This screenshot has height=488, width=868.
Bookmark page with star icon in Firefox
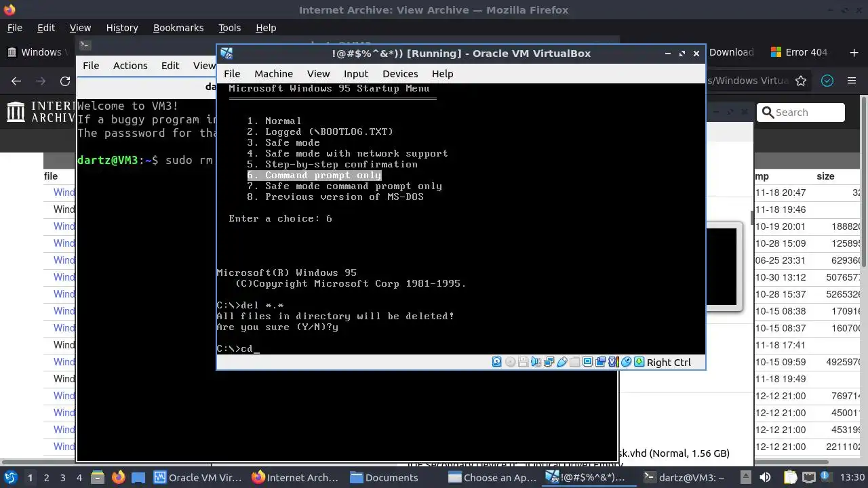tap(801, 81)
